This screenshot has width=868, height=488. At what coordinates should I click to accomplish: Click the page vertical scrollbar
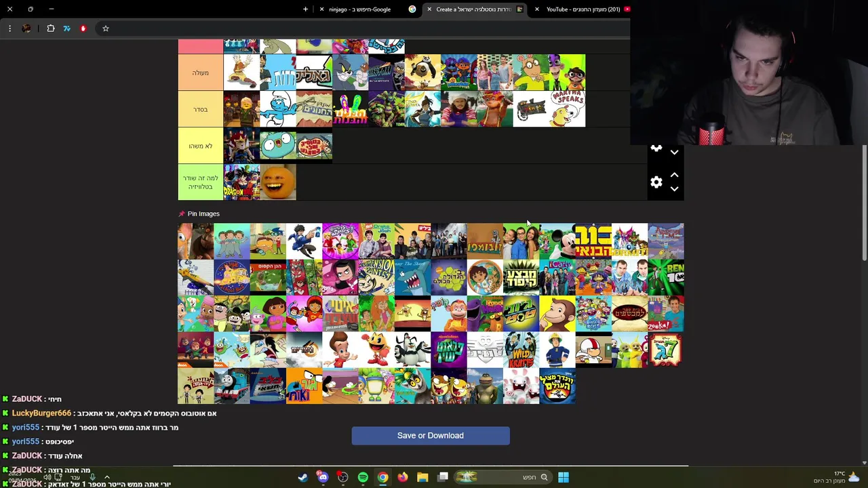865,202
